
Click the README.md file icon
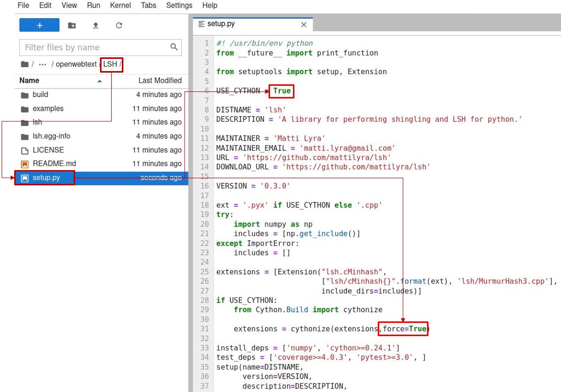[24, 164]
